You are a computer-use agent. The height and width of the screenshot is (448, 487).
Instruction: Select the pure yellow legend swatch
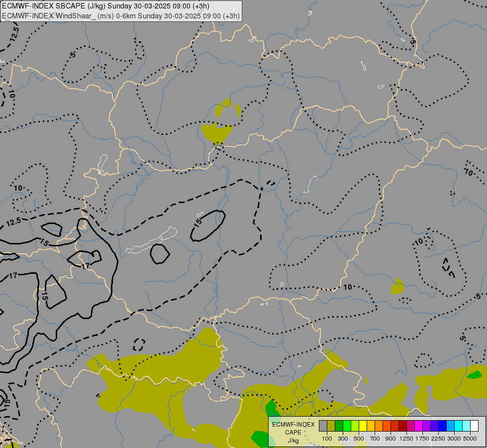tap(363, 426)
